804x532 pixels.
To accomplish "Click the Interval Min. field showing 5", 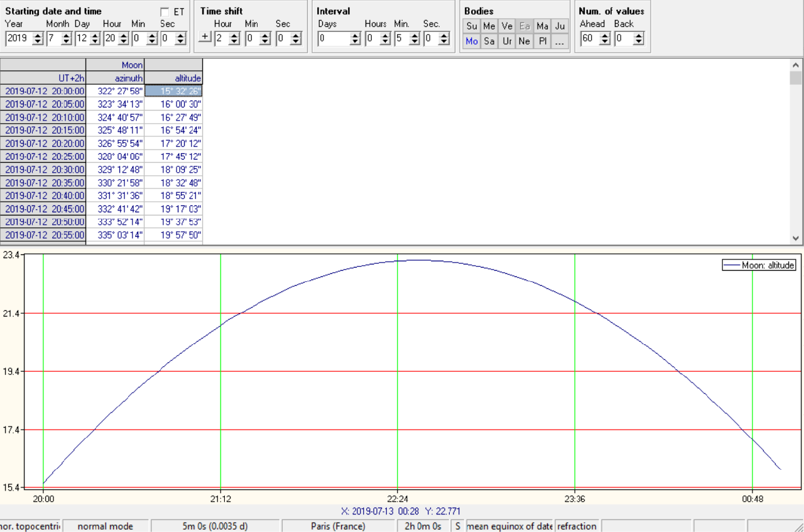I will 401,38.
